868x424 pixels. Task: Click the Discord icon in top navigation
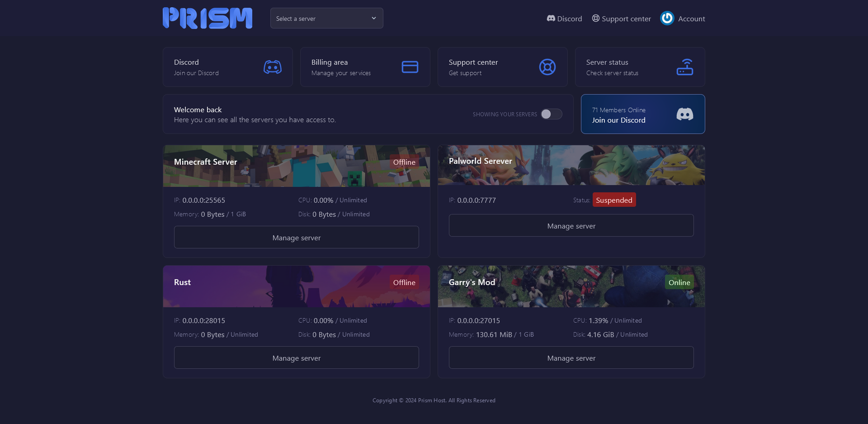(551, 19)
